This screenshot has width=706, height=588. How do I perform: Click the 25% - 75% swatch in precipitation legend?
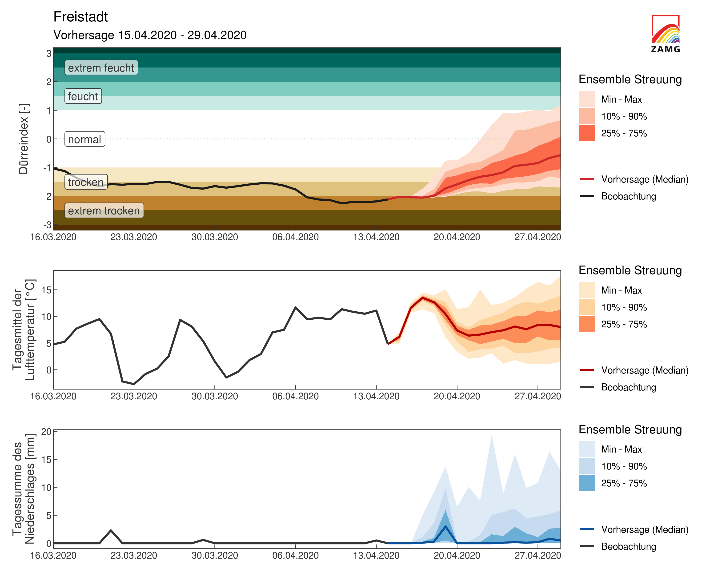tap(587, 482)
